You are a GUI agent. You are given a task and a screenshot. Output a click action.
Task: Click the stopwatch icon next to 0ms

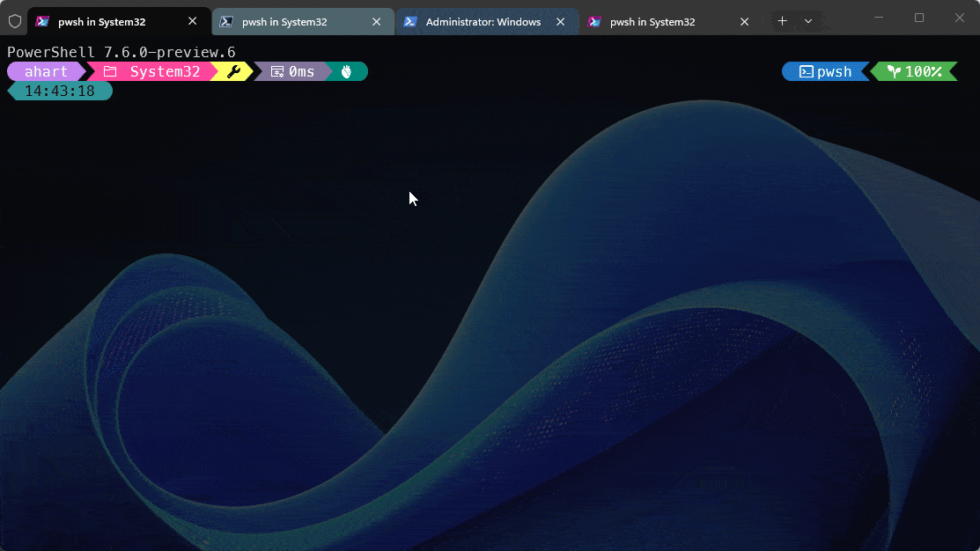(276, 71)
